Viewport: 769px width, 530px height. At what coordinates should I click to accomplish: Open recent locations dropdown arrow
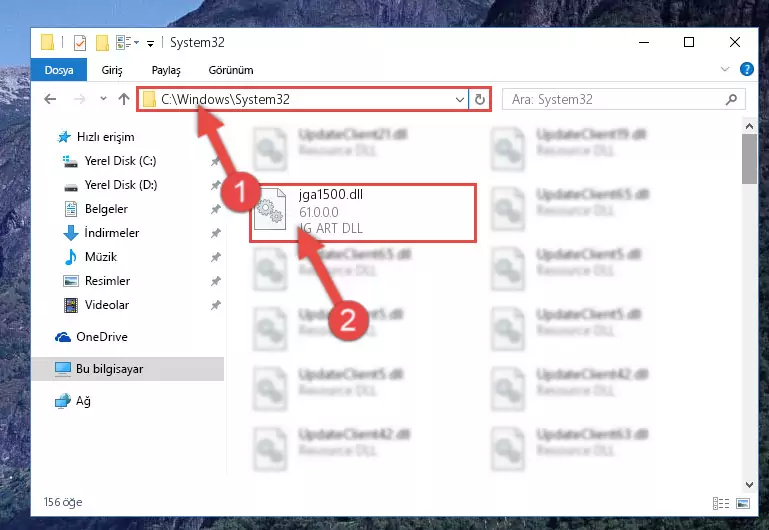pos(103,99)
